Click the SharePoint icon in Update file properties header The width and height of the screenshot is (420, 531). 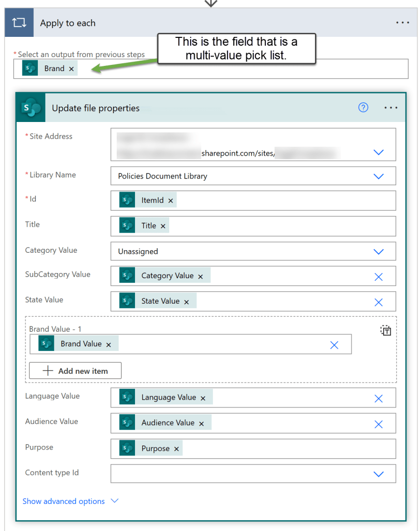point(31,108)
